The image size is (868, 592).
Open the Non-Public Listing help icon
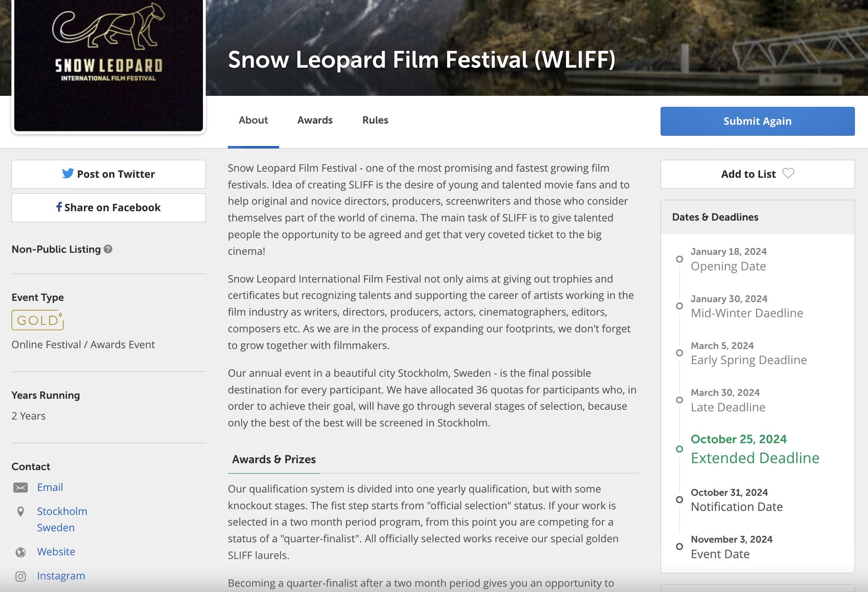pos(108,249)
